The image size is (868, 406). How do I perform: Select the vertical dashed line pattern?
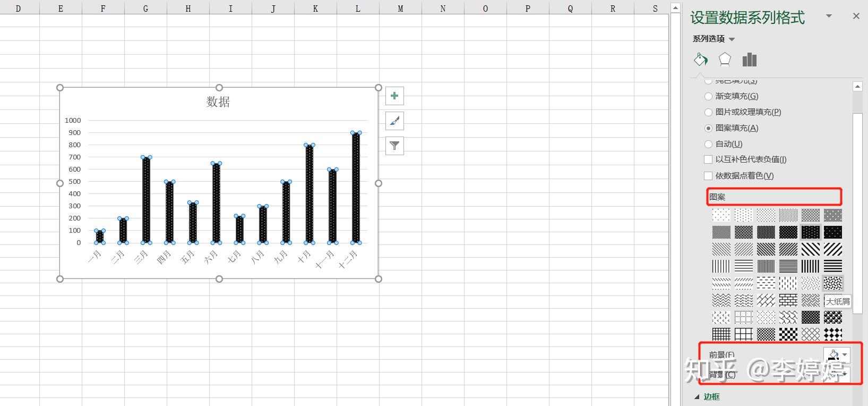point(788,283)
